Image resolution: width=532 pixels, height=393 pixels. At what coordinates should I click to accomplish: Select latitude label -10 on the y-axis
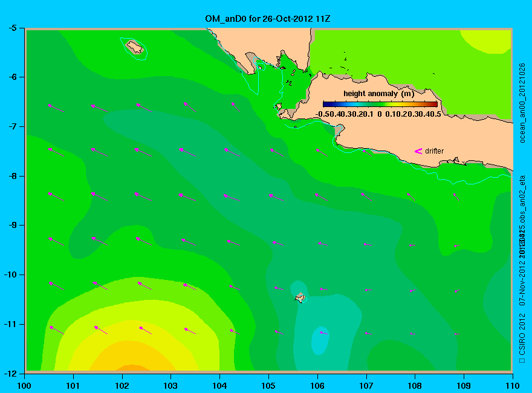tap(10, 274)
